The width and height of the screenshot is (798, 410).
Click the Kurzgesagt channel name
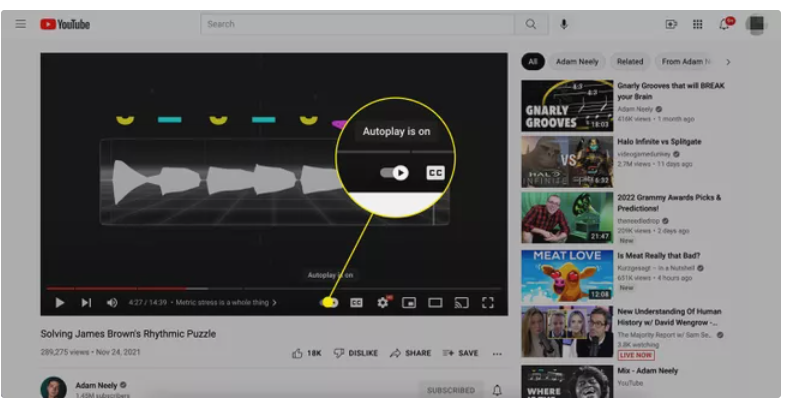pyautogui.click(x=656, y=268)
